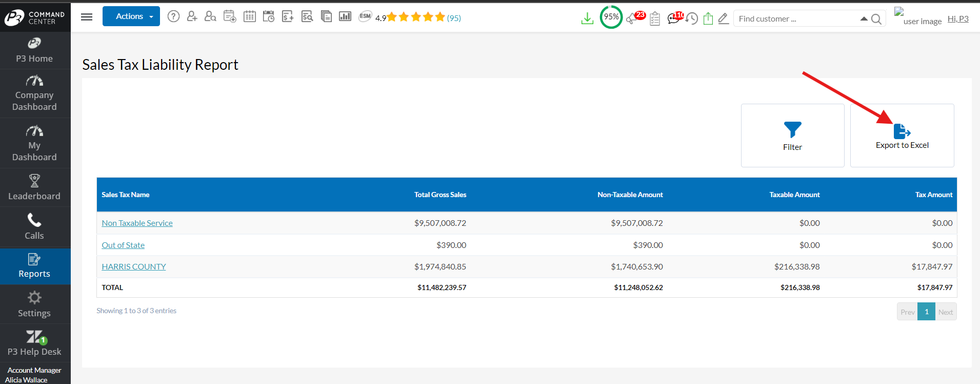This screenshot has height=384, width=980.
Task: Open the calendar grid icon
Action: 249,16
